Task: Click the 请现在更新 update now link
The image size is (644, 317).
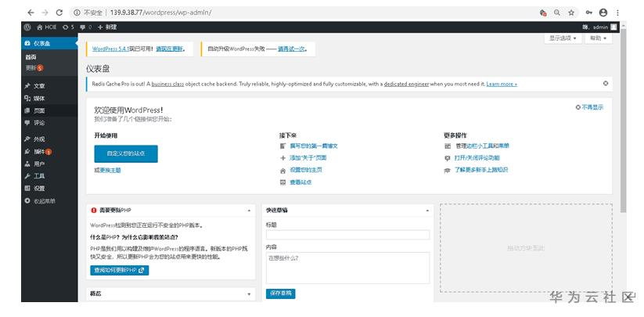Action: click(x=169, y=49)
